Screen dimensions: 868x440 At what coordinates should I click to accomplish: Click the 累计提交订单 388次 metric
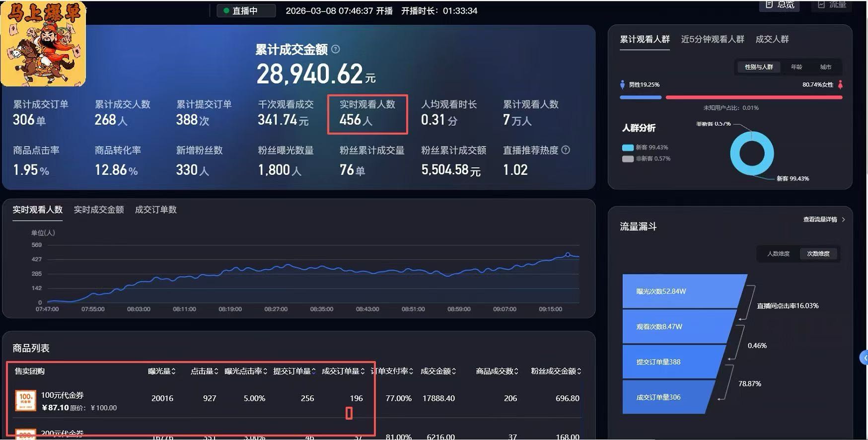[204, 113]
